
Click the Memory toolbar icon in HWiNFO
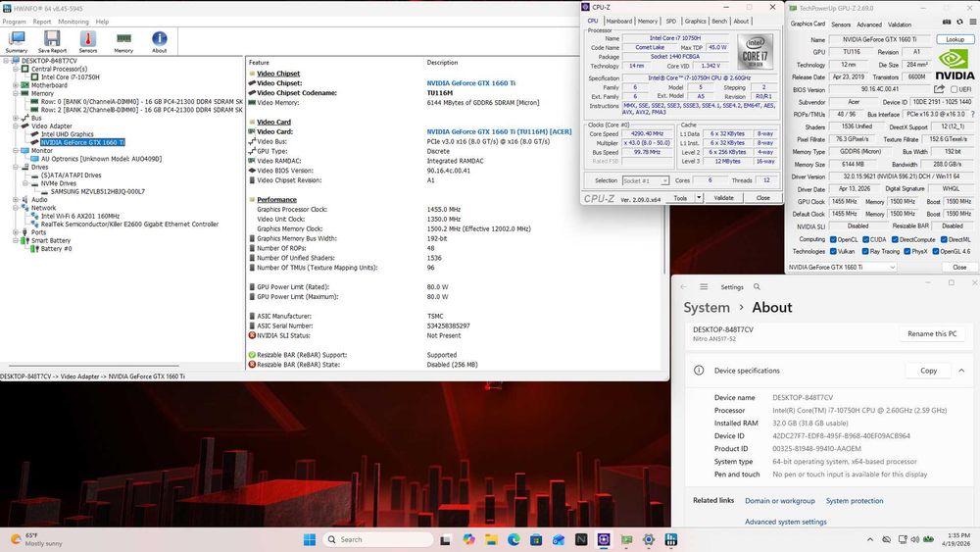pos(123,42)
